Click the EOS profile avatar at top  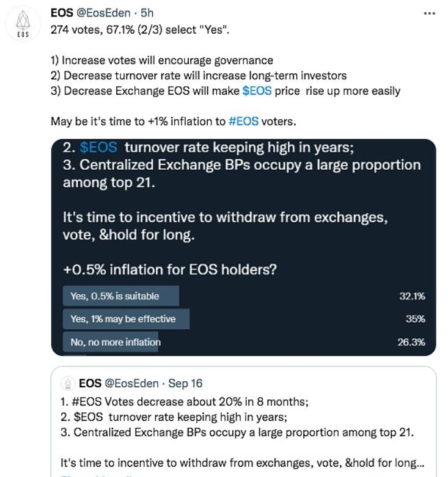coord(23,24)
